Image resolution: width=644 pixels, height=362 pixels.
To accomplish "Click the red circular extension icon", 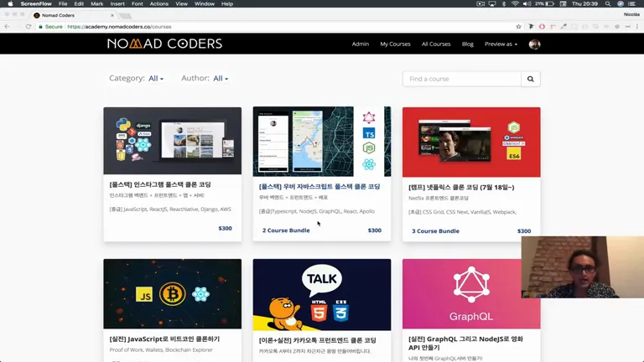I will click(x=542, y=27).
